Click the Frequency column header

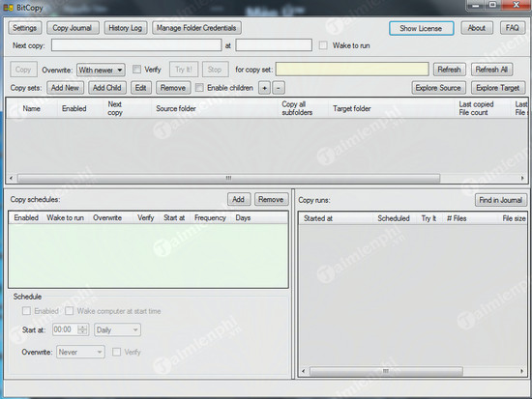coord(210,217)
